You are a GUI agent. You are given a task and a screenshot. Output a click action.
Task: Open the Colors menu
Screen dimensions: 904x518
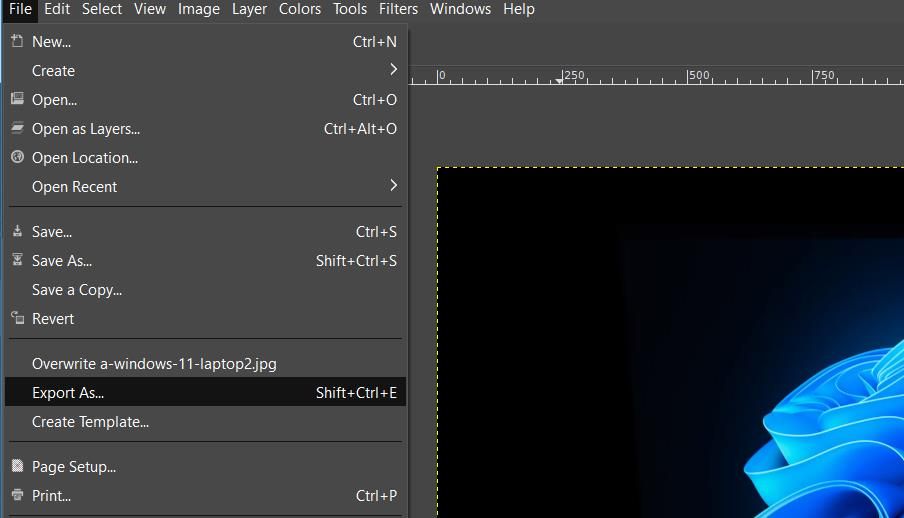pos(300,9)
